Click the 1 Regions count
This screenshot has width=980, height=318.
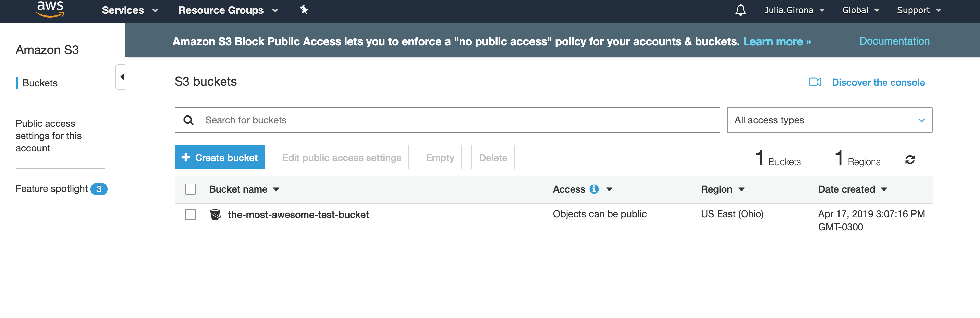857,158
